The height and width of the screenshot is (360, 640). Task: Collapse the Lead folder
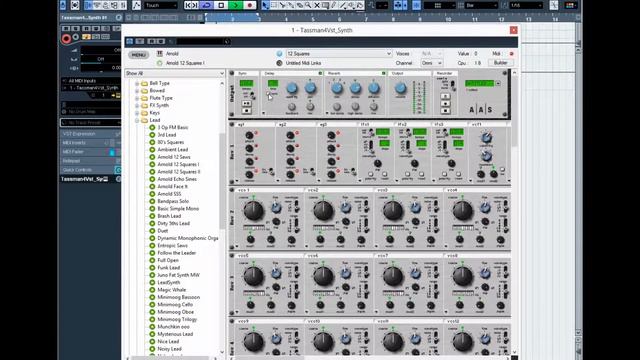point(137,120)
